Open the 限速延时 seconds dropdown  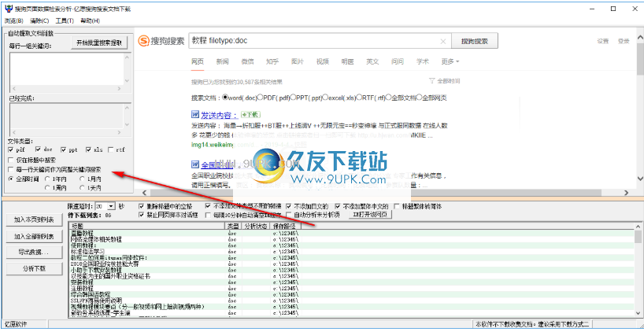(x=112, y=206)
